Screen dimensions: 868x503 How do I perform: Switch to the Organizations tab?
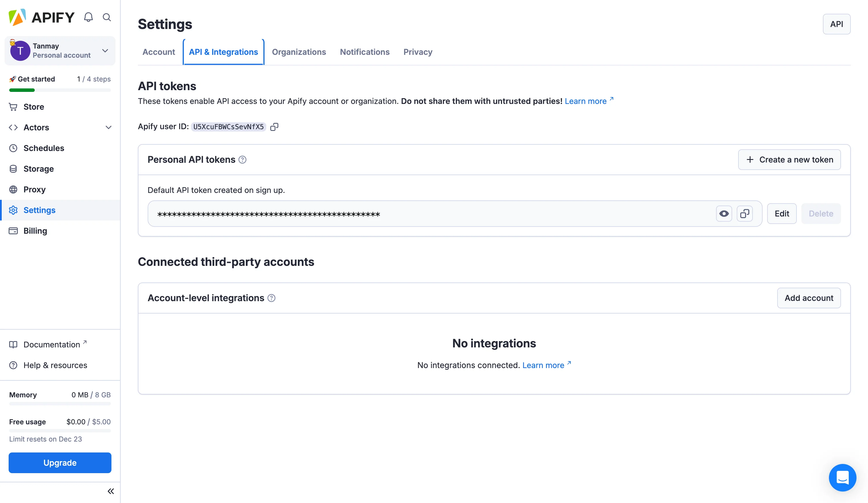tap(299, 52)
